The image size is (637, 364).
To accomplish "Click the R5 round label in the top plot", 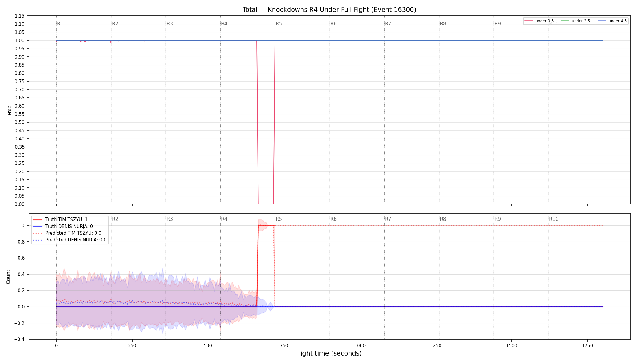I will pos(279,24).
